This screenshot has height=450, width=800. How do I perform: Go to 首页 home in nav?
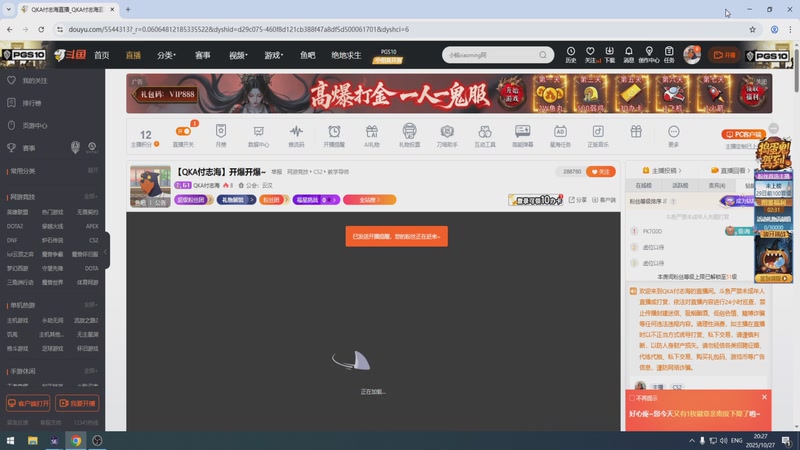pos(102,55)
